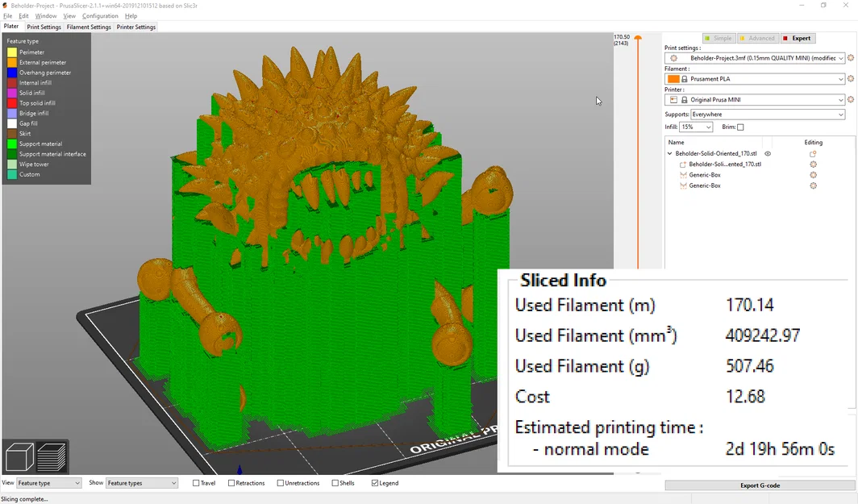Click the cog icon of Beholder-Soli...ented_170.stl part

pos(813,165)
